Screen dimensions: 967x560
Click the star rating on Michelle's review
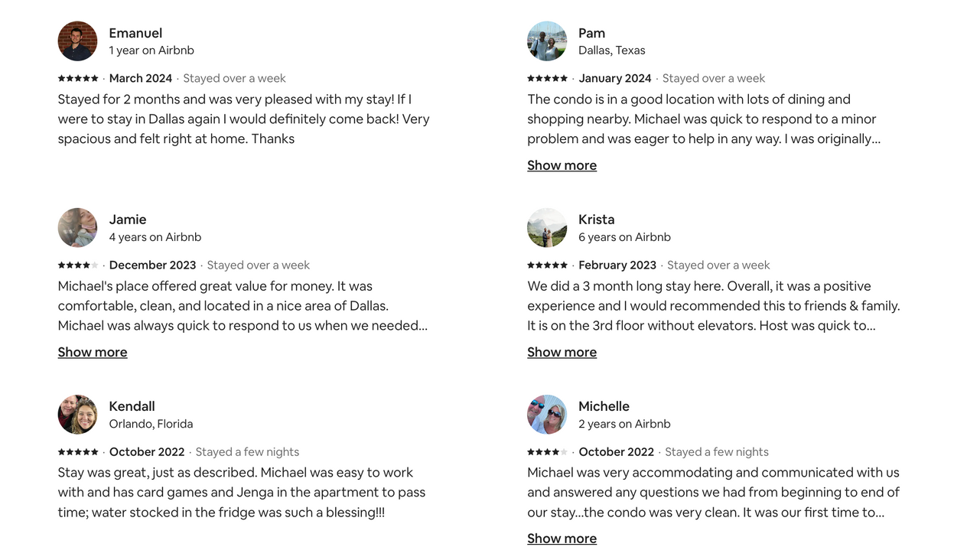click(548, 451)
